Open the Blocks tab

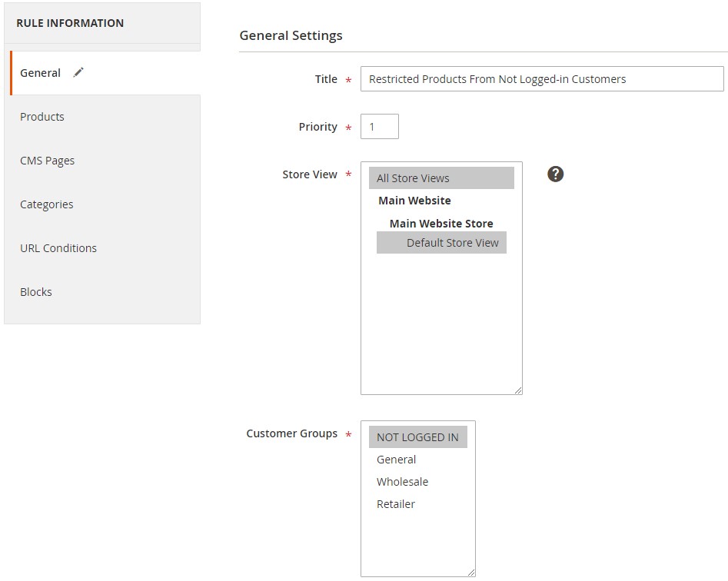coord(36,292)
